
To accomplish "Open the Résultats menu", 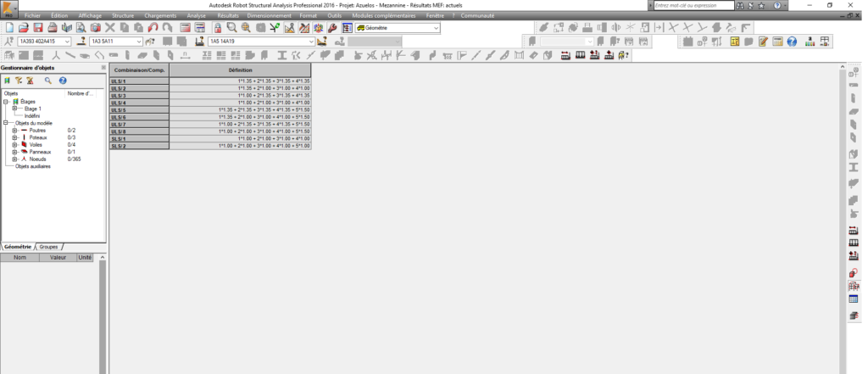I will point(228,15).
